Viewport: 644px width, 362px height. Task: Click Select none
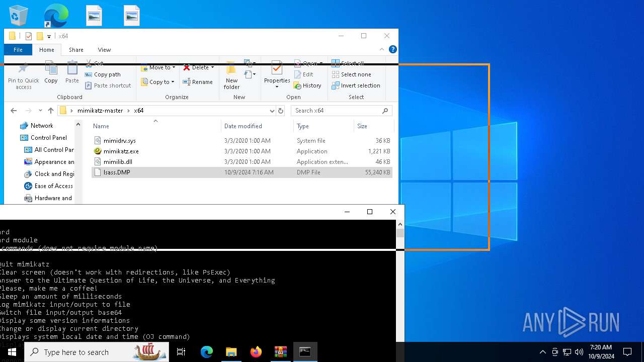click(351, 74)
